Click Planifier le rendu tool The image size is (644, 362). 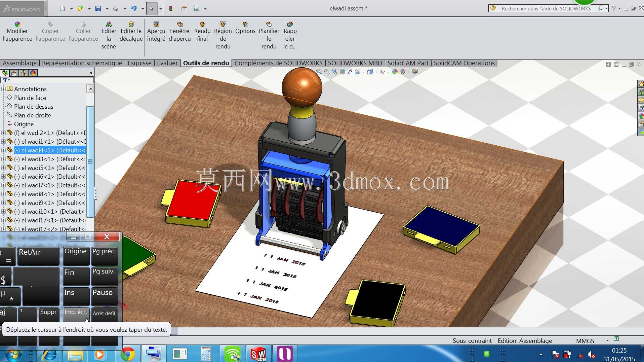tap(269, 35)
